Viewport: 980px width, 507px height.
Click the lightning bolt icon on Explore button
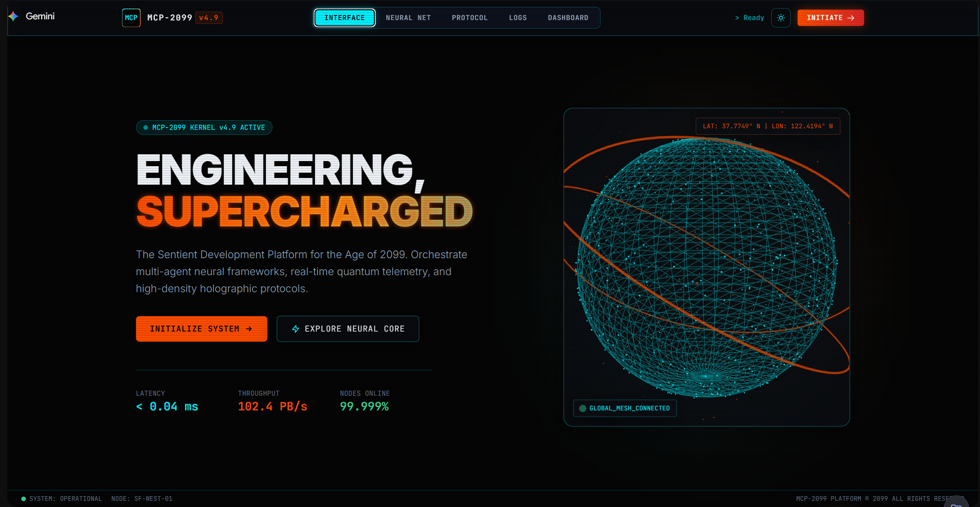tap(296, 329)
